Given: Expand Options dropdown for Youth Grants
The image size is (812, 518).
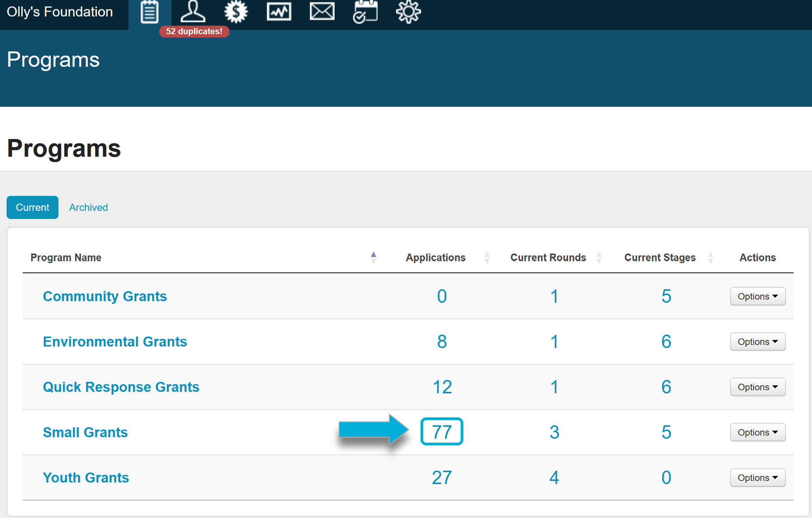Looking at the screenshot, I should tap(757, 478).
